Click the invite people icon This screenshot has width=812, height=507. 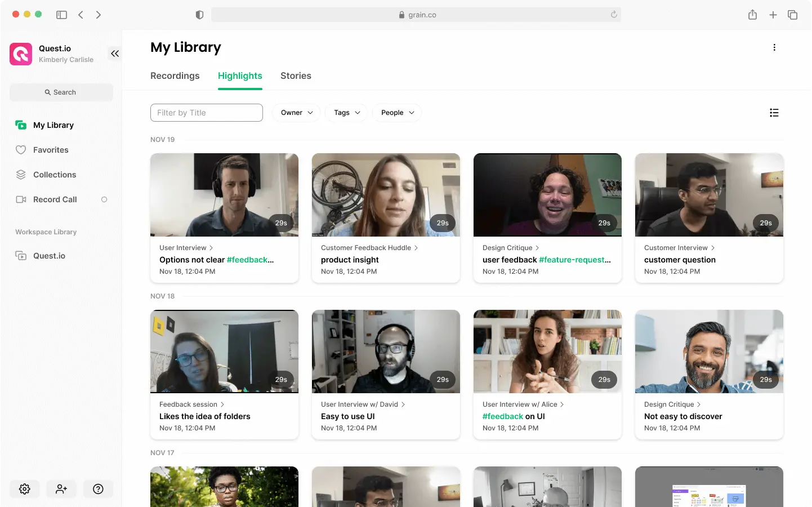pyautogui.click(x=61, y=489)
